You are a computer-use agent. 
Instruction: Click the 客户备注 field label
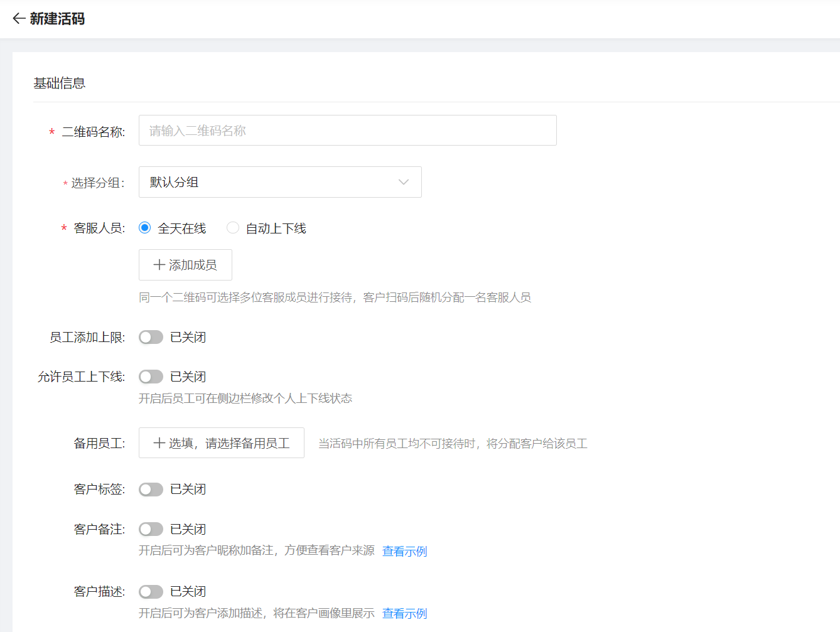tap(99, 529)
